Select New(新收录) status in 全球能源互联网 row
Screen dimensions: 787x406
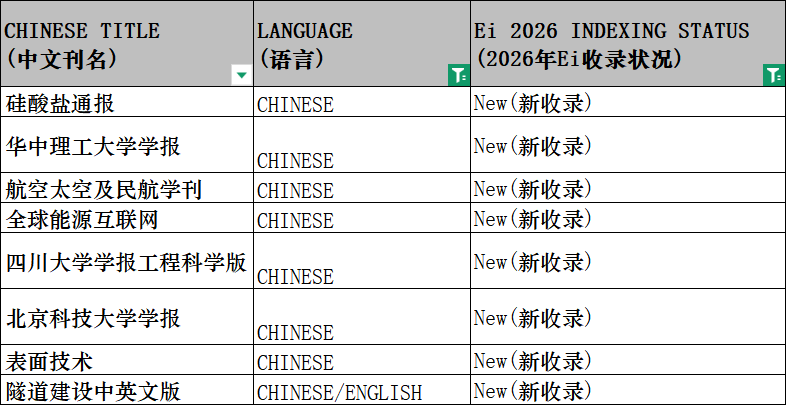click(628, 218)
